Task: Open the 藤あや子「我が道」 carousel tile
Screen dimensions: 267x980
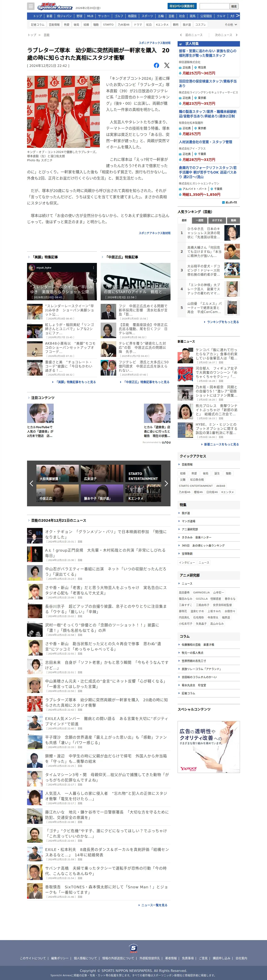Action: tap(102, 493)
